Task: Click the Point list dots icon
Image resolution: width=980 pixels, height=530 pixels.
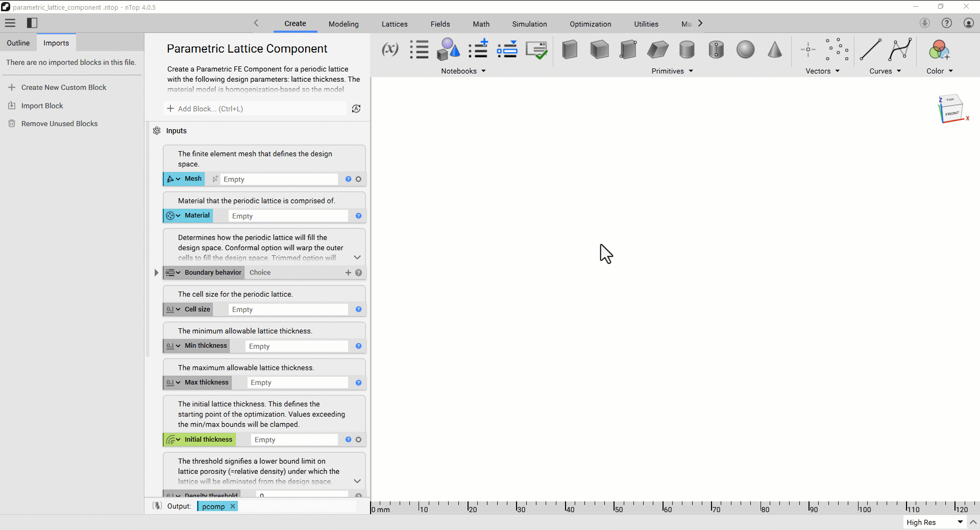Action: click(x=837, y=50)
